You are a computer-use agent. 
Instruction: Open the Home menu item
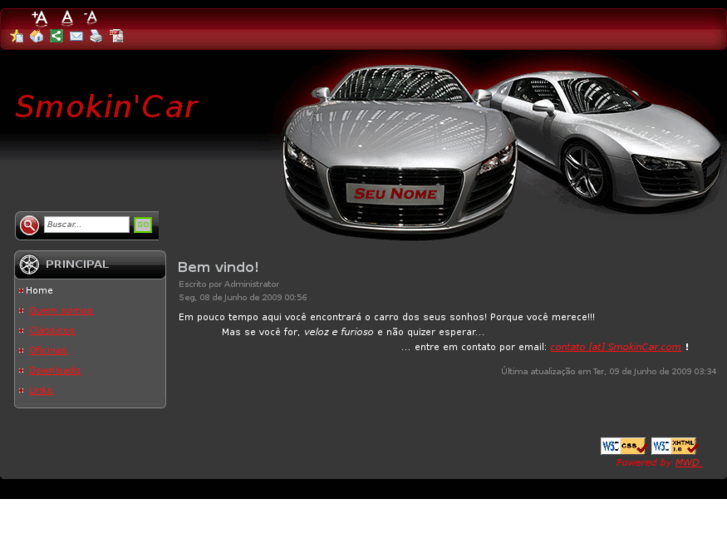[x=39, y=290]
